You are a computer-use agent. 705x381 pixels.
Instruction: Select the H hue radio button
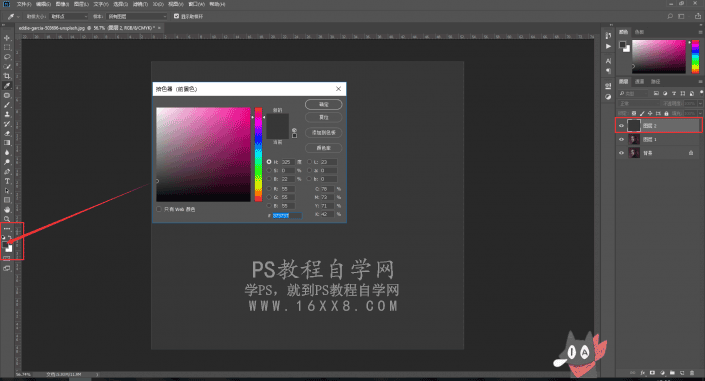point(269,161)
